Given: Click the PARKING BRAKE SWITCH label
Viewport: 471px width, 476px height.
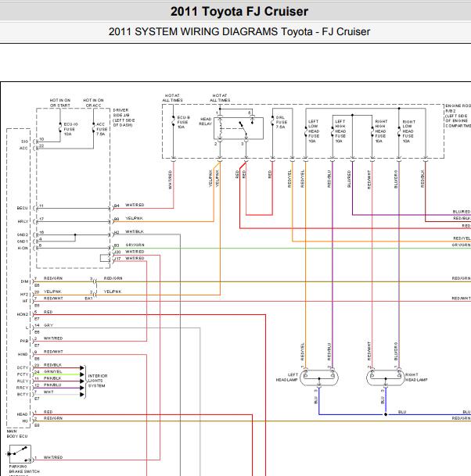Looking at the screenshot, I should (24, 469).
